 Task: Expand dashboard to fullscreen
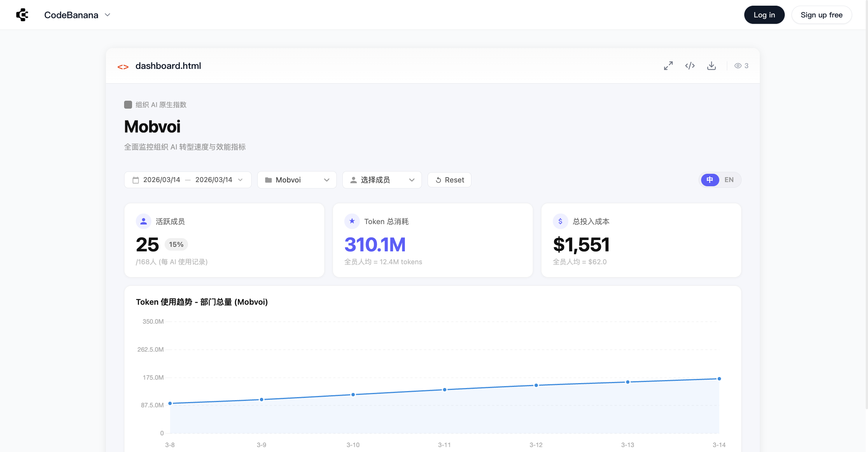pyautogui.click(x=668, y=65)
